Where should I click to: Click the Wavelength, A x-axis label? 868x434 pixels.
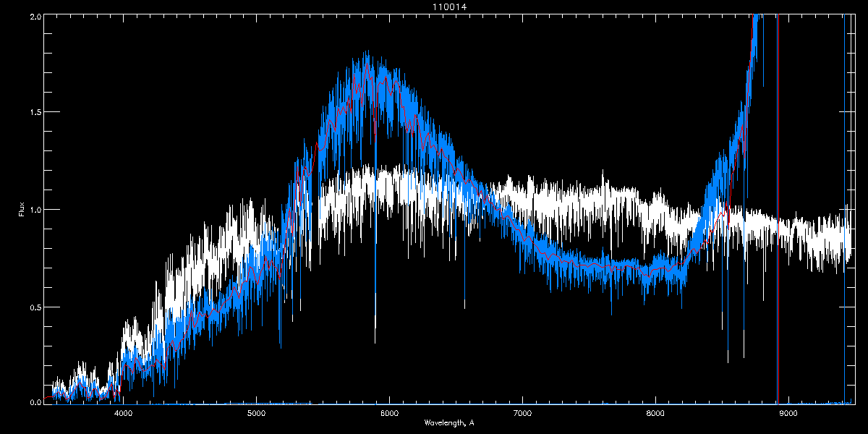pos(448,423)
